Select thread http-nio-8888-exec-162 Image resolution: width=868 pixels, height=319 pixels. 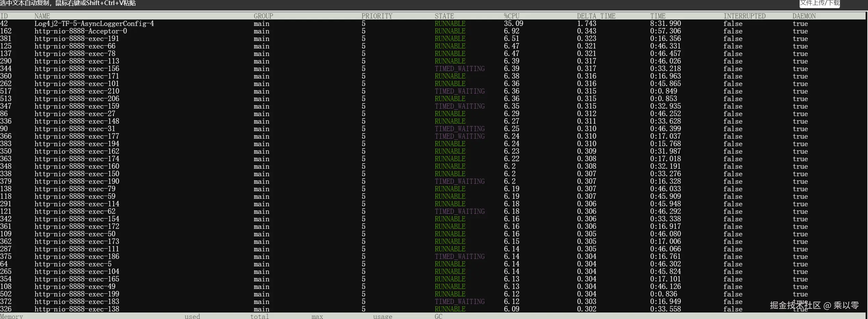[77, 151]
